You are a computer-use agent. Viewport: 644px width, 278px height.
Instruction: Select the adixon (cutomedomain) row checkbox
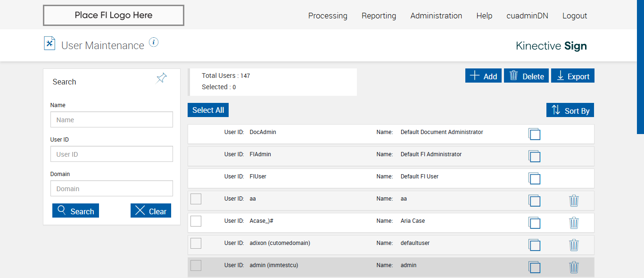click(196, 243)
